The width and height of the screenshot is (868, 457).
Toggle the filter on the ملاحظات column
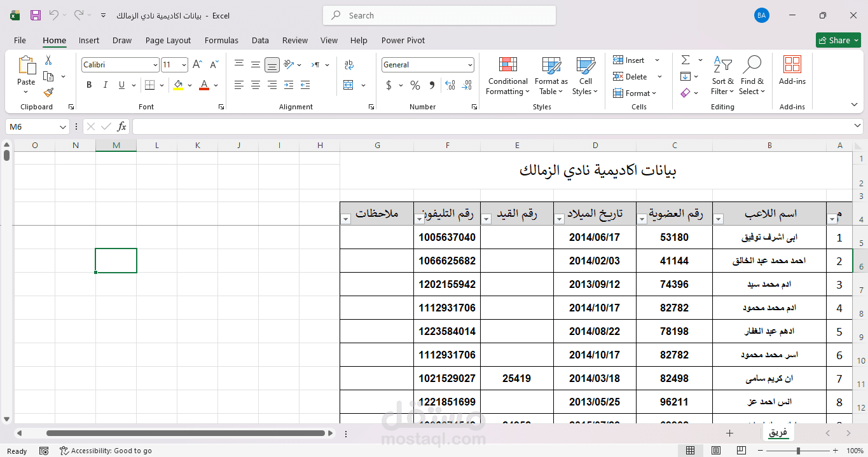[345, 219]
